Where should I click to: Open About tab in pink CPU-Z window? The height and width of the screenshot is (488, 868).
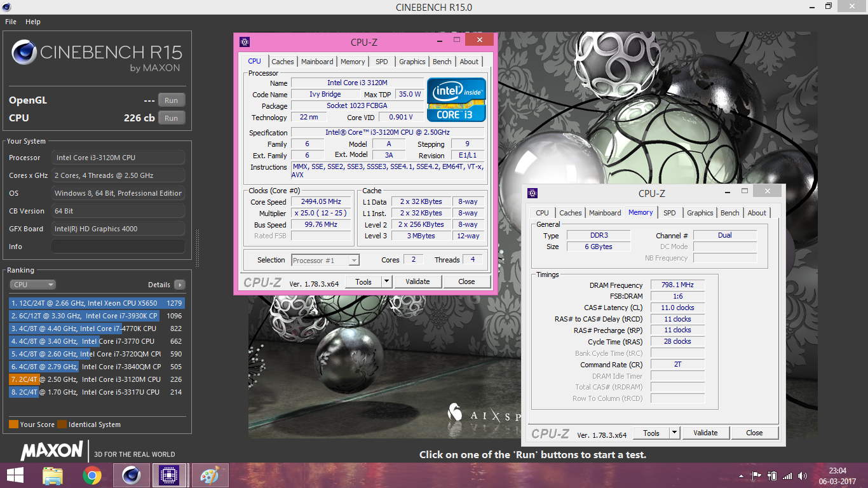469,62
